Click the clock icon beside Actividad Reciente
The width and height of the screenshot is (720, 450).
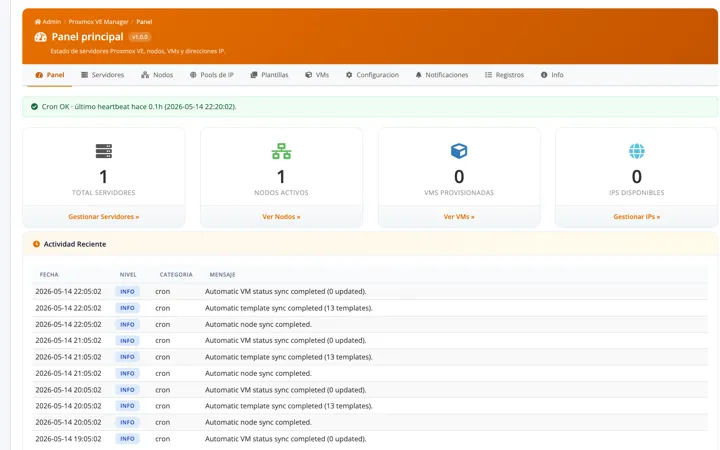36,244
